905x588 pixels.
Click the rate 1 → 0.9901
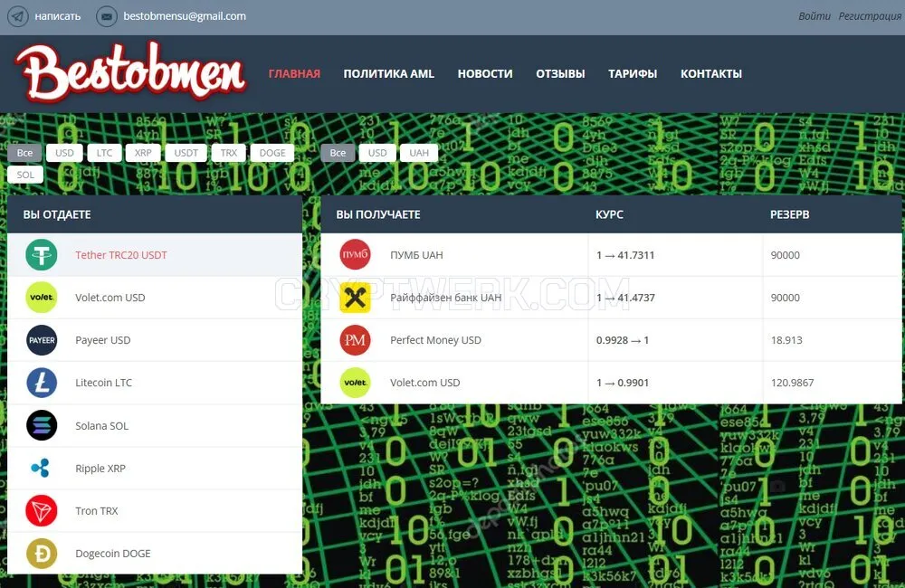623,383
